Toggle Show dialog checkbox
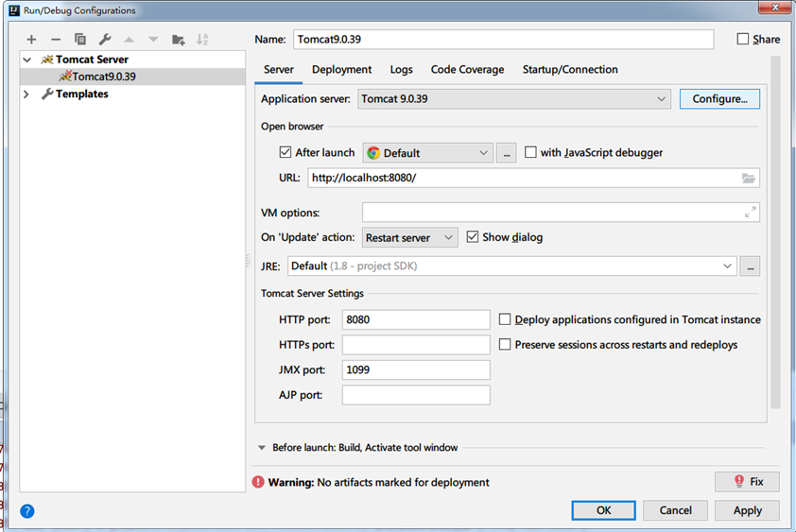 point(473,237)
